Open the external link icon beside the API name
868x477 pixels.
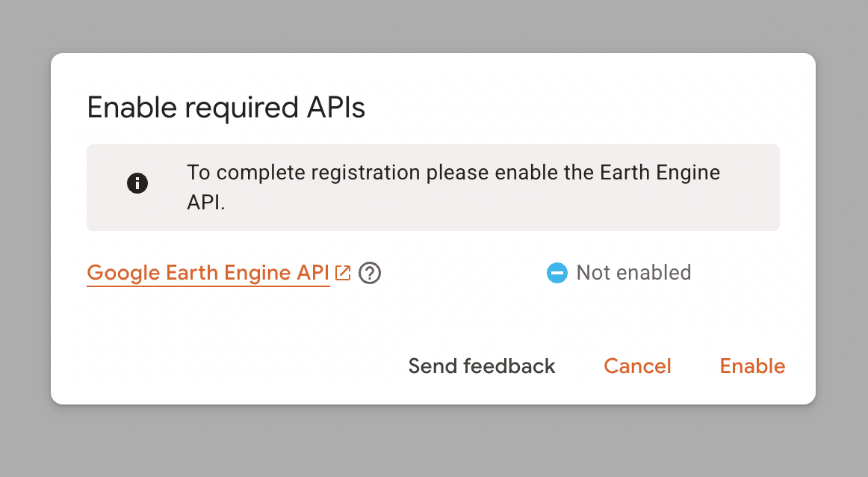[x=343, y=273]
